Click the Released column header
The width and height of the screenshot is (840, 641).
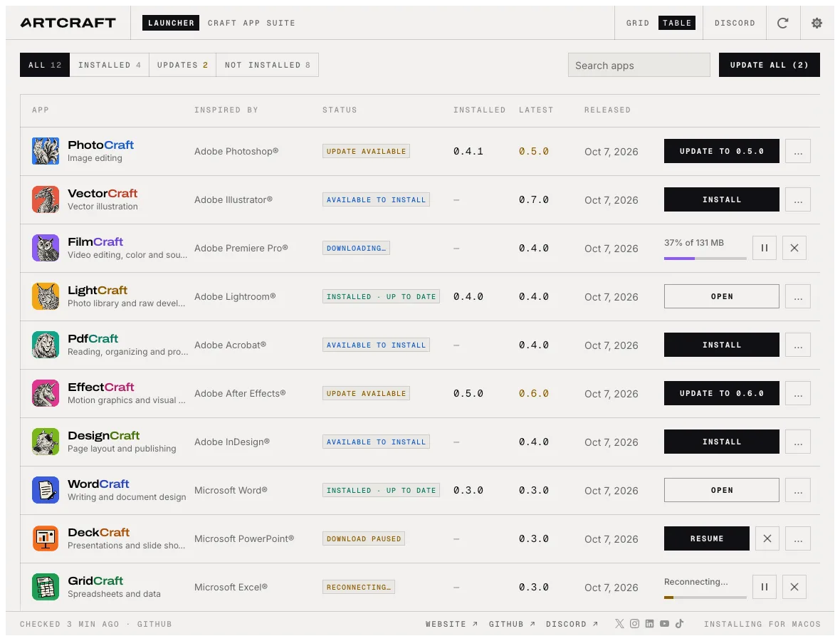(607, 110)
